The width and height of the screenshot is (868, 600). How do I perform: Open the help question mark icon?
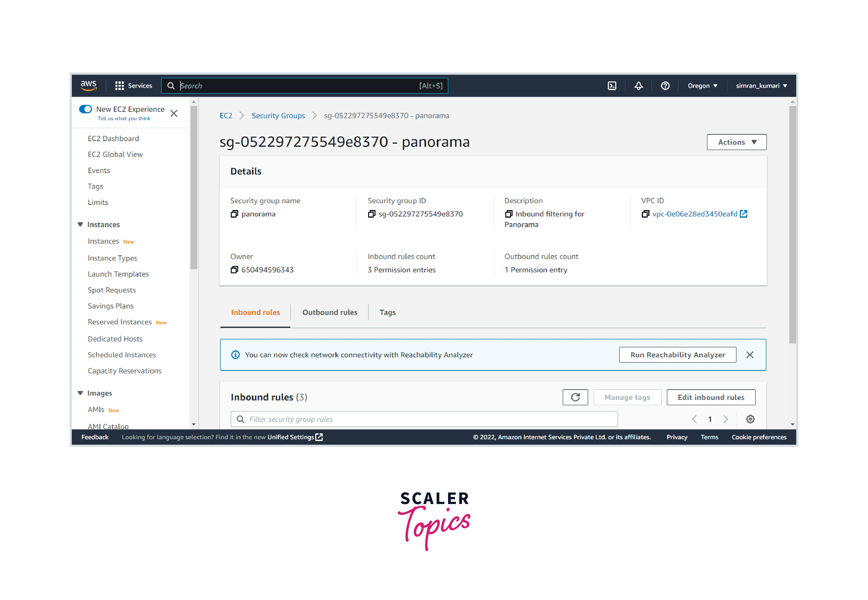click(665, 86)
